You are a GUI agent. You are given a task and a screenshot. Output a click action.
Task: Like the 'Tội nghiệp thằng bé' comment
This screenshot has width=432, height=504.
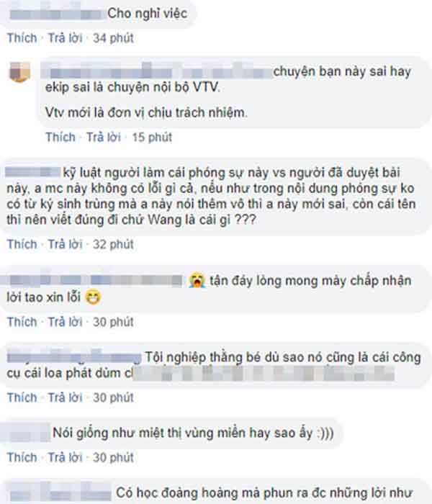pos(22,397)
